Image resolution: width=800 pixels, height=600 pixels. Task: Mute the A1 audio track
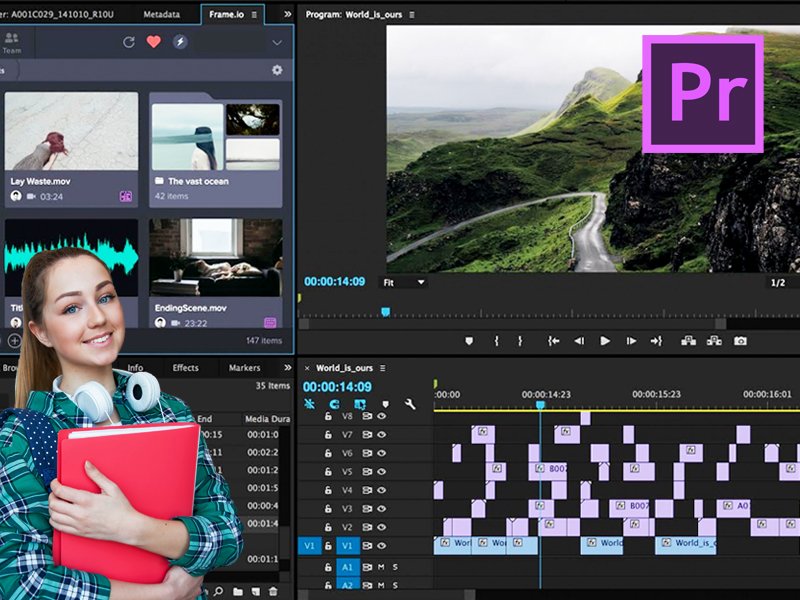tap(382, 567)
